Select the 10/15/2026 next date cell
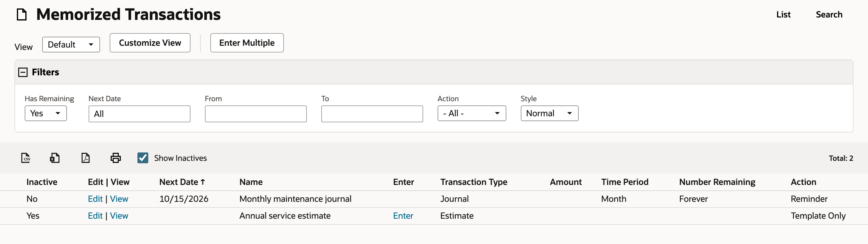The height and width of the screenshot is (244, 868). (184, 199)
